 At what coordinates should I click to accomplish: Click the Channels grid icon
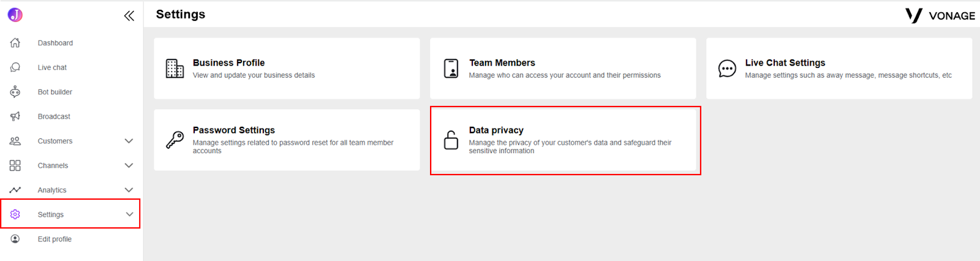pos(15,165)
